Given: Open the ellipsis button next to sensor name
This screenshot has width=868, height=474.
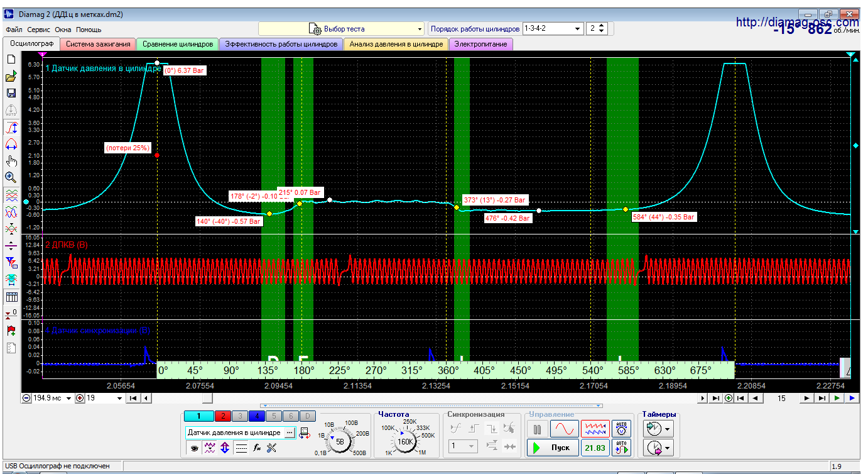Looking at the screenshot, I should pos(290,433).
